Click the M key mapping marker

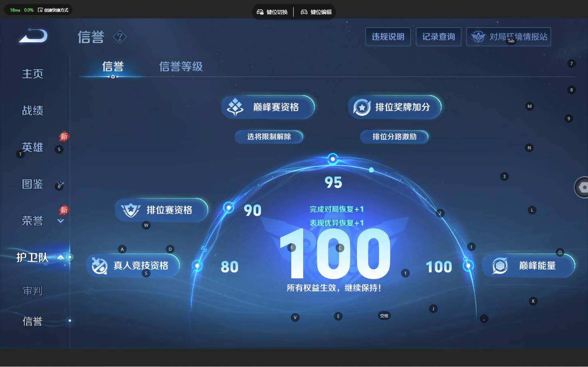coord(530,106)
